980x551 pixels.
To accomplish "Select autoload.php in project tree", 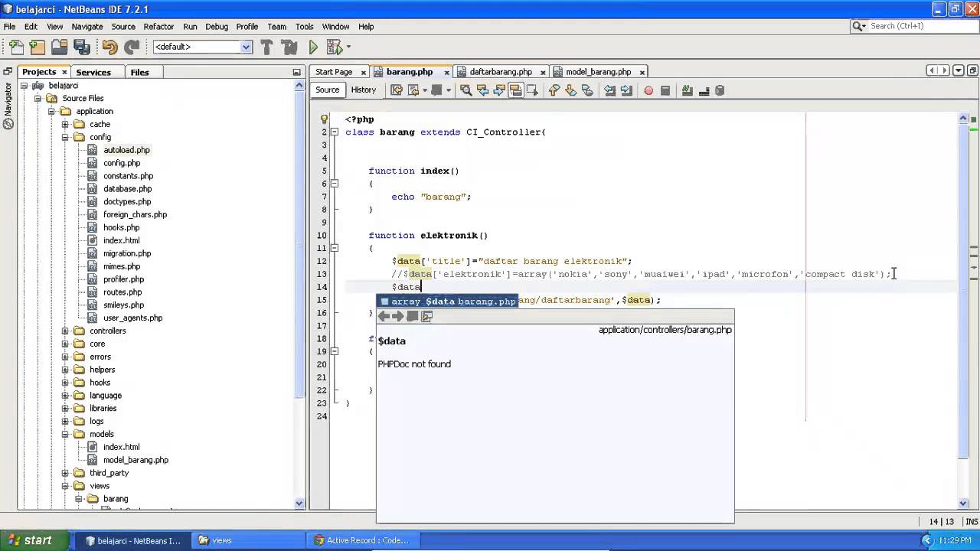I will pos(126,151).
